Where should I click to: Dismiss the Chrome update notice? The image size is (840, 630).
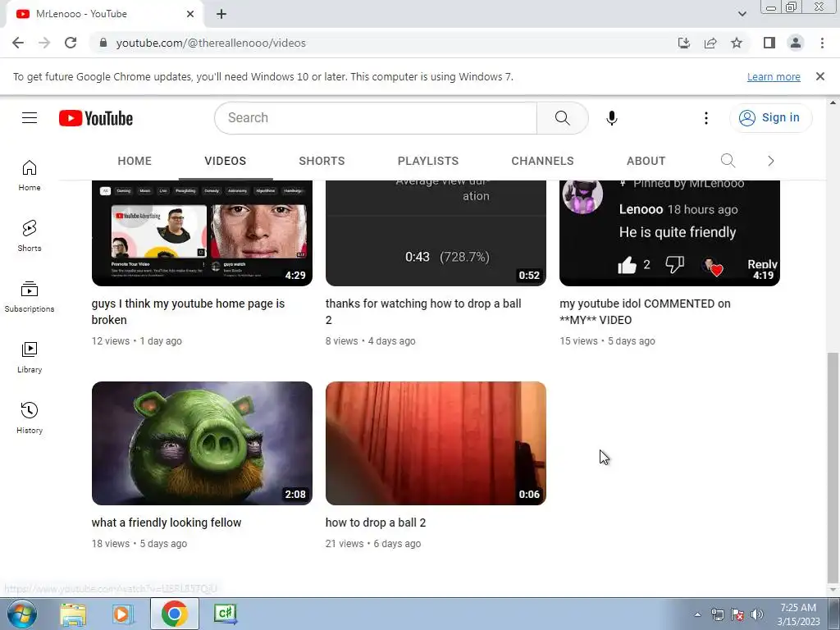(819, 76)
